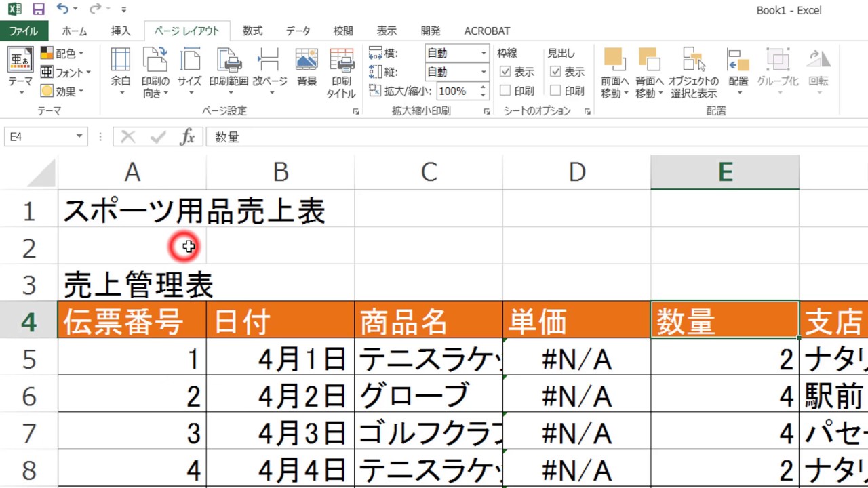The image size is (868, 488).
Task: Open 拡大縮小印刷 dialog launcher
Action: click(486, 112)
